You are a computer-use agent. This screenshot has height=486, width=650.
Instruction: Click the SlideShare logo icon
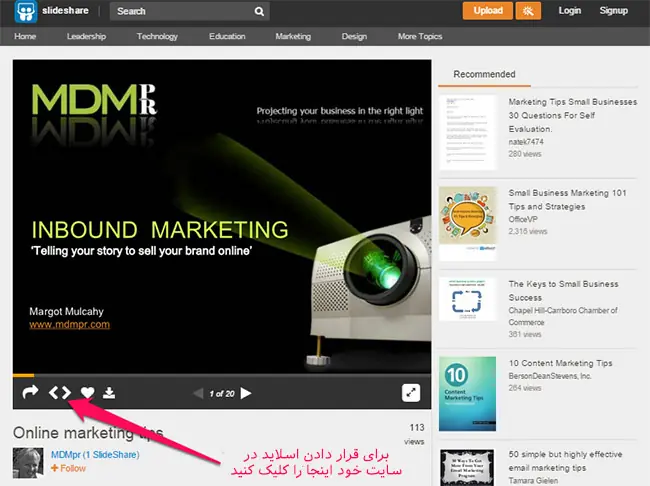pos(26,11)
